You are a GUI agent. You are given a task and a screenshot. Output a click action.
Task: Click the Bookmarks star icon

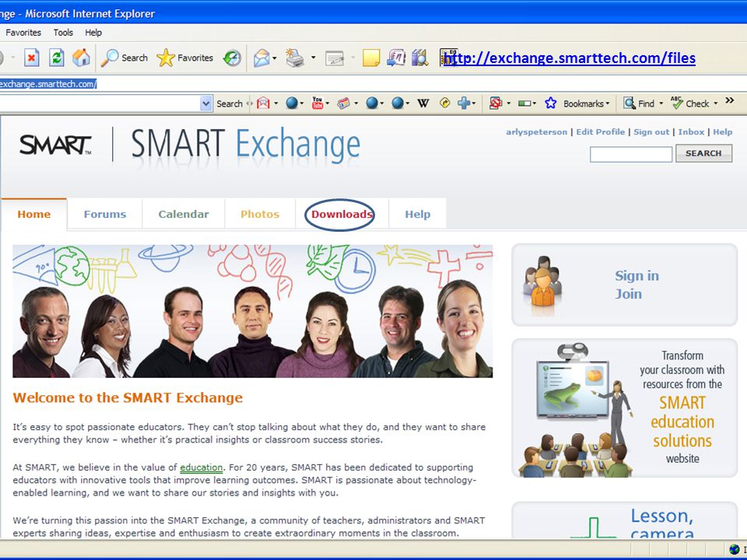pyautogui.click(x=551, y=103)
